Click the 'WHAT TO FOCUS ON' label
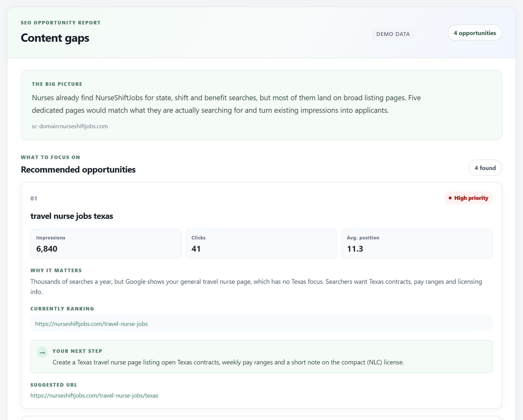The image size is (523, 420). click(50, 157)
